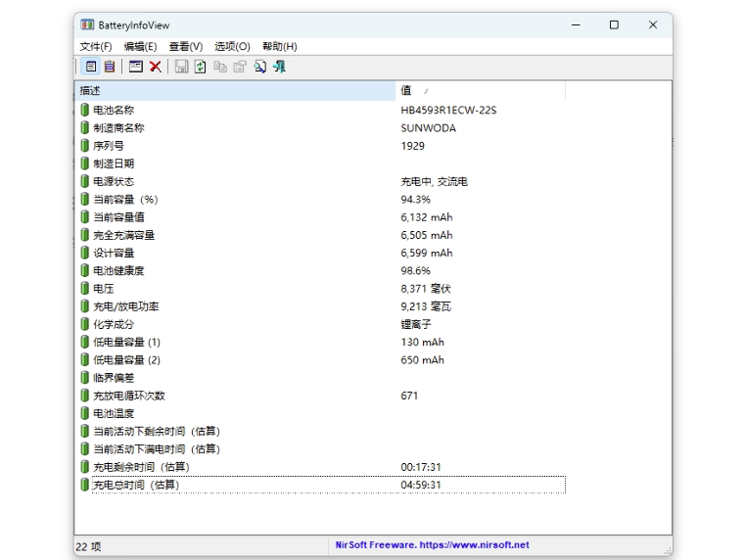Viewport: 744px width, 560px height.
Task: Click the value HB4593R1ECW-22S
Action: click(x=448, y=110)
